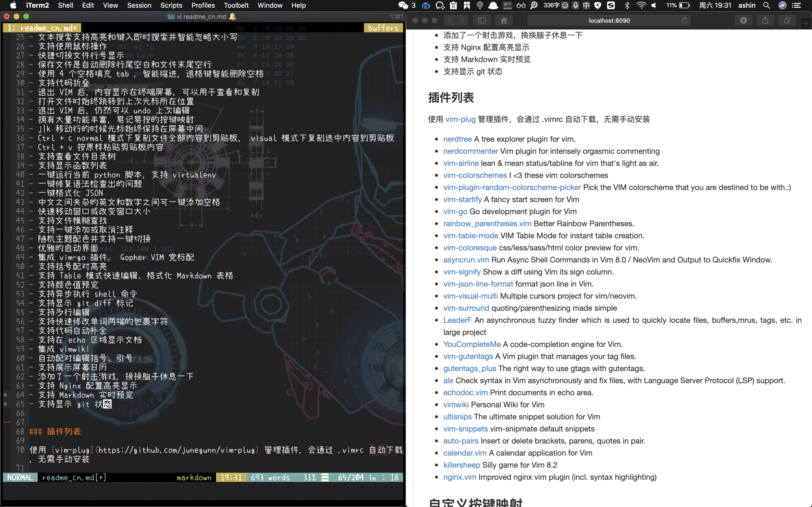Expand the battery status dropdown
The width and height of the screenshot is (812, 507).
[684, 5]
